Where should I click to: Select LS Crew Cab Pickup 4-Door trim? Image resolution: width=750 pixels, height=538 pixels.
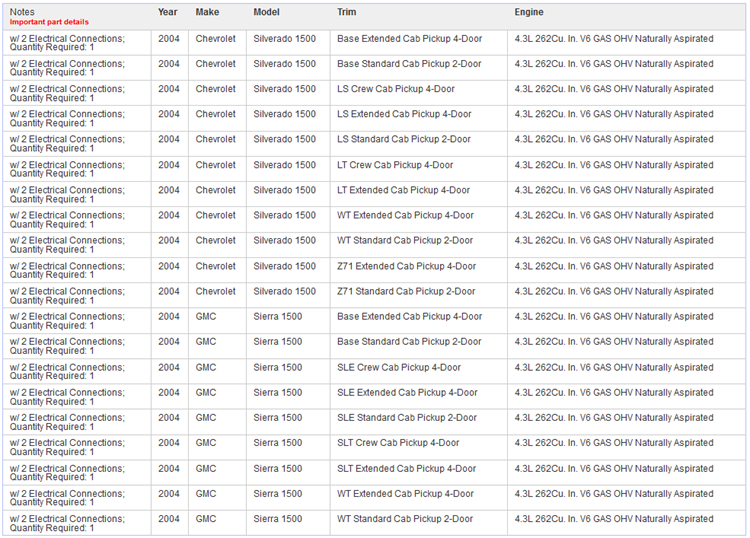point(395,89)
